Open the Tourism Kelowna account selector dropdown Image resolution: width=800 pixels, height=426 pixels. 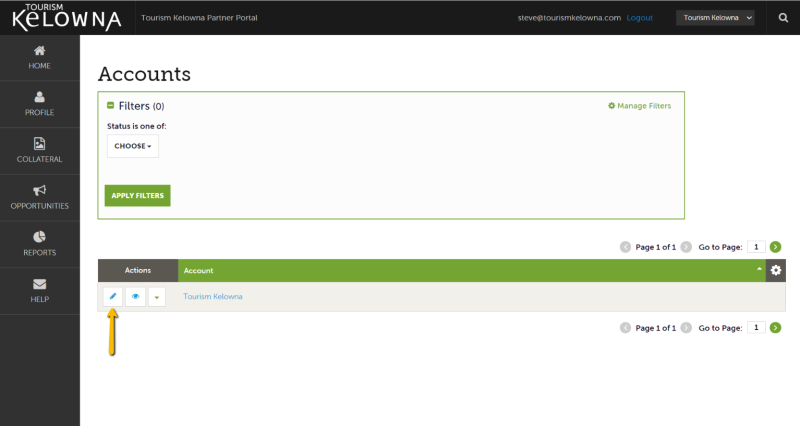715,18
